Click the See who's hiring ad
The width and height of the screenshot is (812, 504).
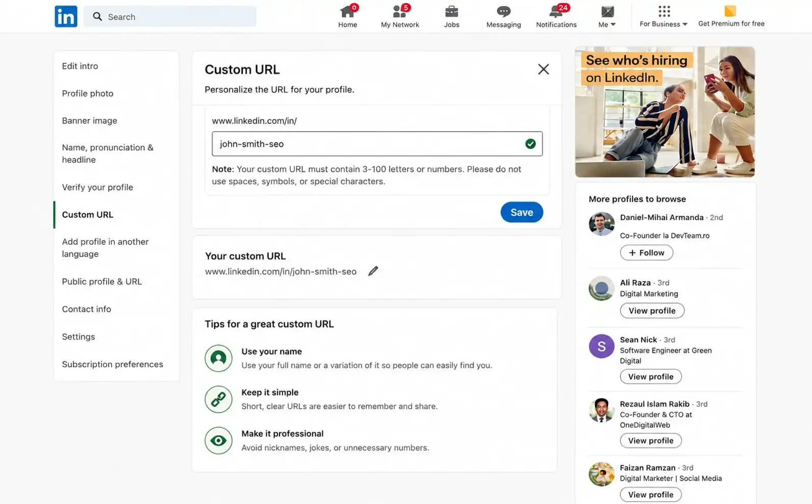(665, 112)
